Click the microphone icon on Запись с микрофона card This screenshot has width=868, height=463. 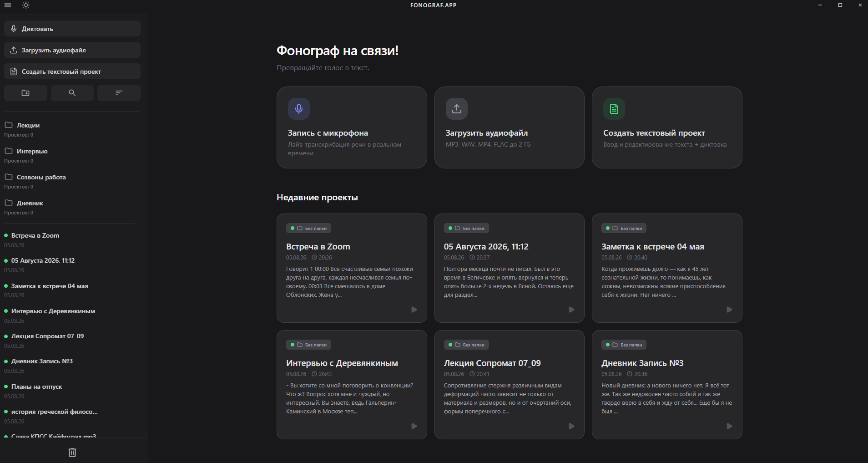pyautogui.click(x=299, y=109)
